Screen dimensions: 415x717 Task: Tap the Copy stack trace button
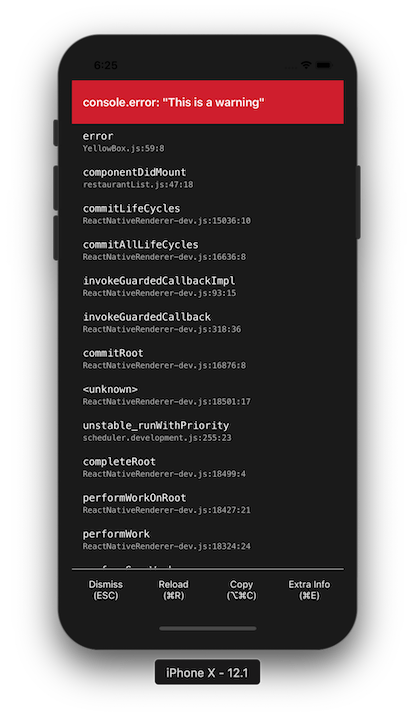click(241, 590)
